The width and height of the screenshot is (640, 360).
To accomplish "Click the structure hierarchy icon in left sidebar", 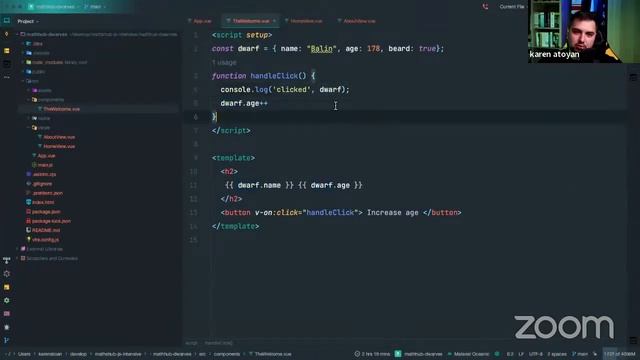I will click(7, 260).
